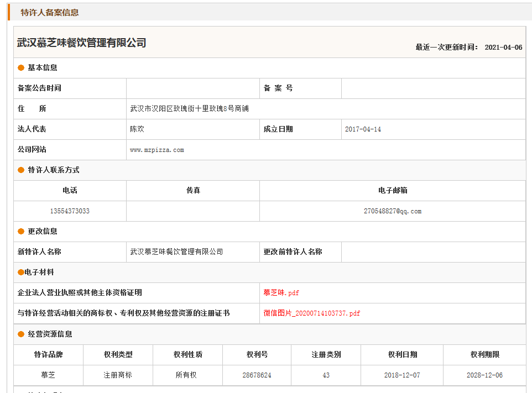This screenshot has width=532, height=393.
Task: Click the orange bullet beside 更改信息
Action: tap(21, 232)
